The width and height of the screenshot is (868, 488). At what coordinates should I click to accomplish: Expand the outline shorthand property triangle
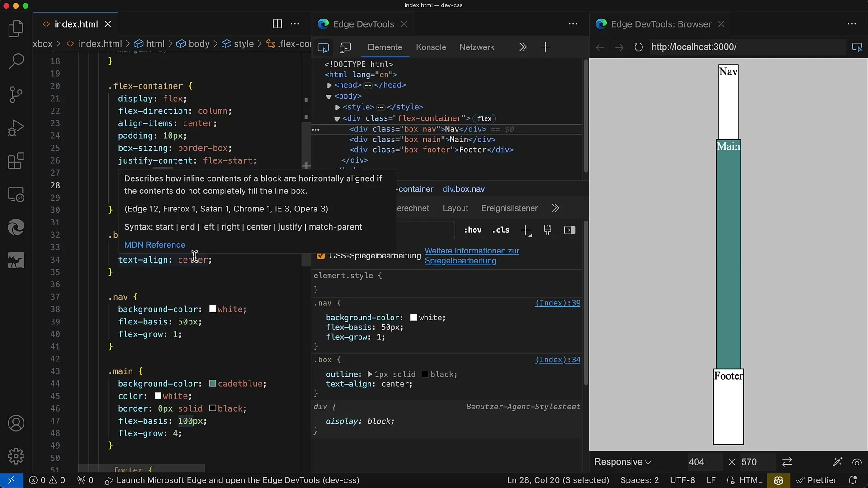pyautogui.click(x=370, y=375)
